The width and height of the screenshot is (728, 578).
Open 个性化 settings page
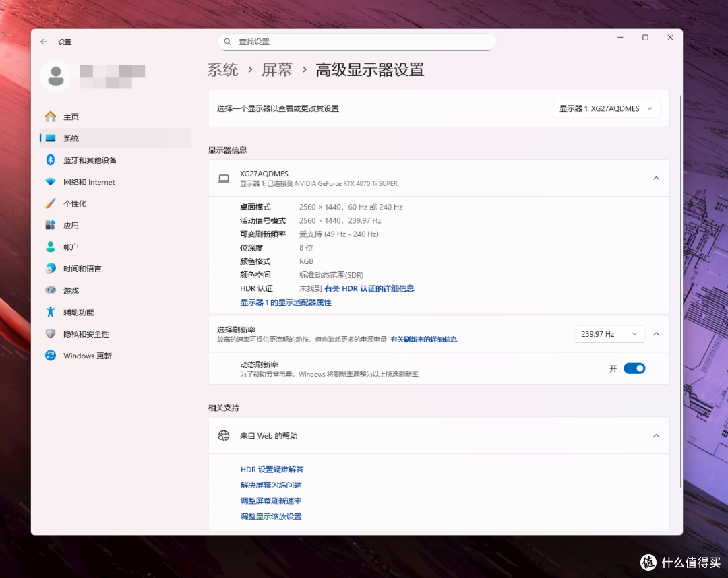(x=116, y=203)
